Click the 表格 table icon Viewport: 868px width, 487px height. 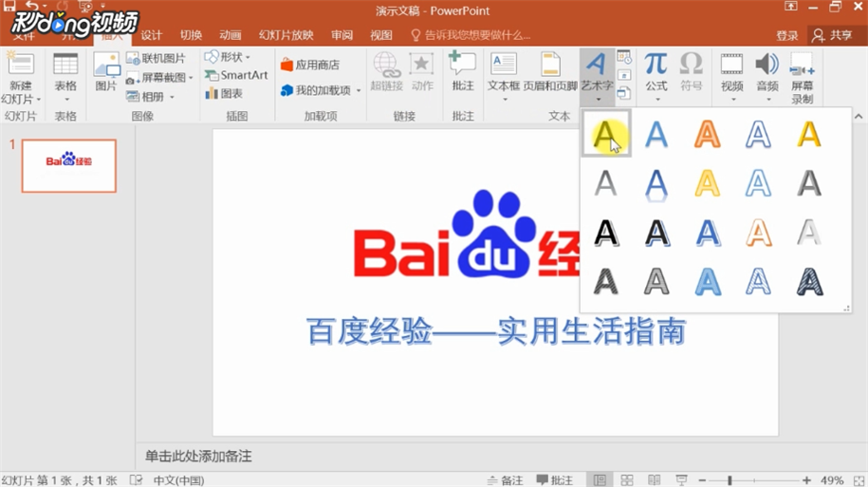click(x=65, y=64)
